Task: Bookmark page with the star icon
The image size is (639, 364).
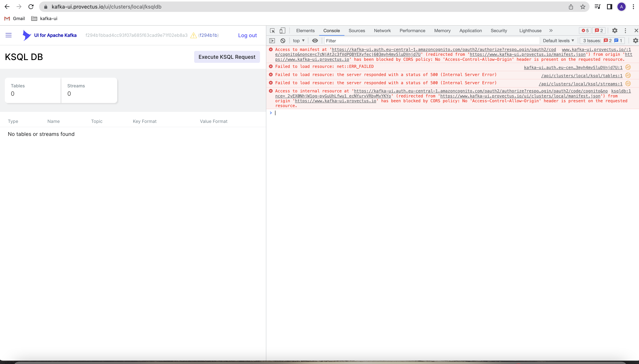Action: click(x=583, y=7)
